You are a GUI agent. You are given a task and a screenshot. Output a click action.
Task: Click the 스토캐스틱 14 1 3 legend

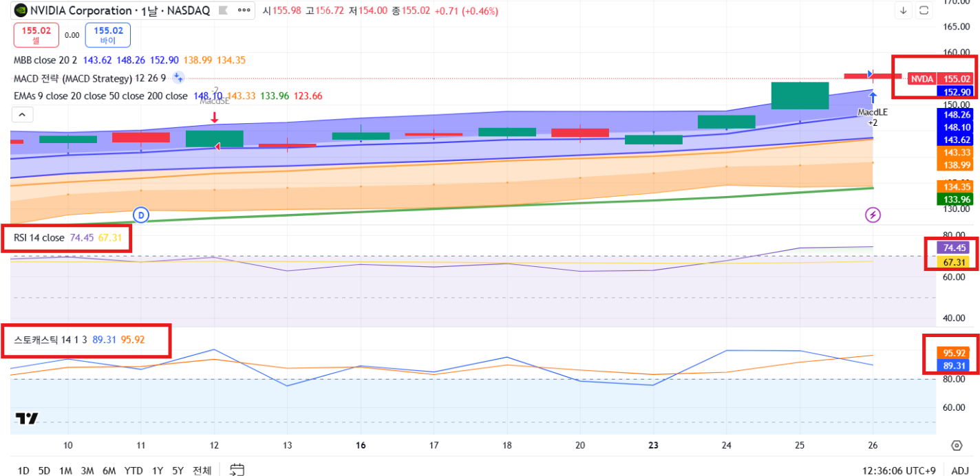click(52, 340)
